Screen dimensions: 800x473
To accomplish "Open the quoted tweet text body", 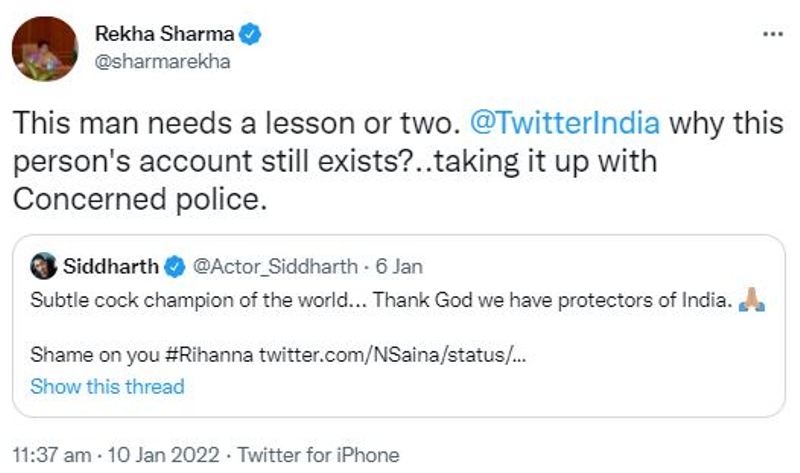I will (397, 327).
